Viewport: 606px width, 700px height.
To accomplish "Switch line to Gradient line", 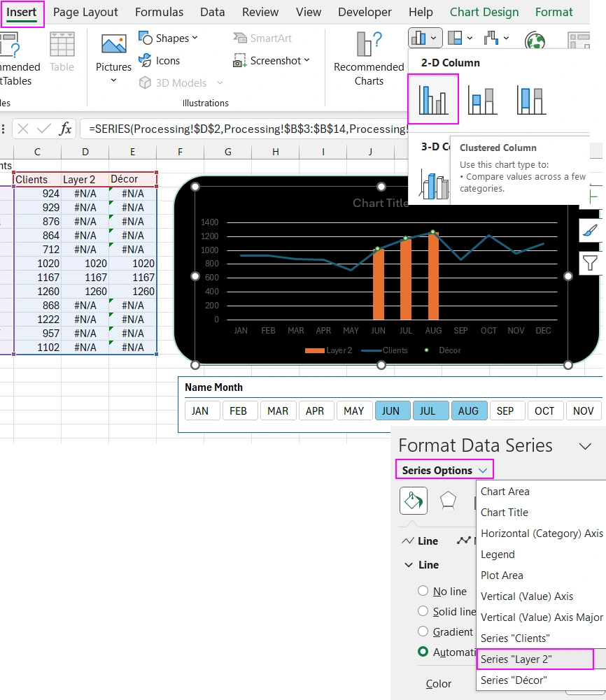I will [x=423, y=631].
